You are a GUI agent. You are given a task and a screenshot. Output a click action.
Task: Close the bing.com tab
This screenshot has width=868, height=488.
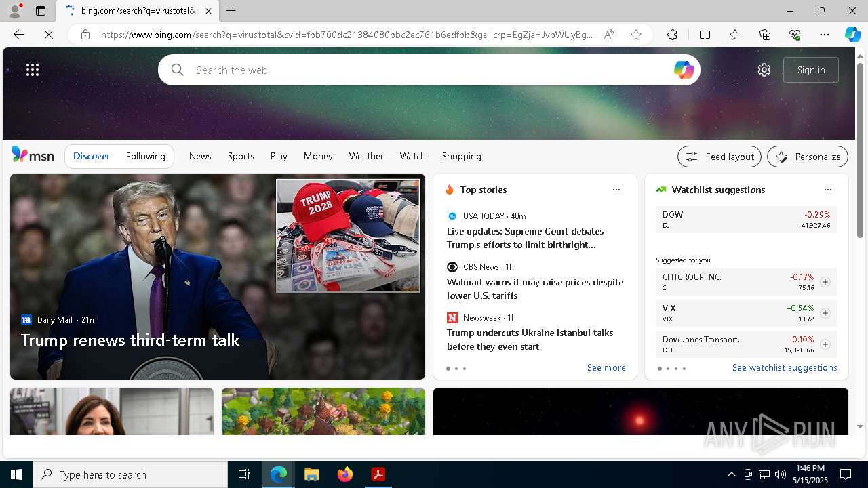208,11
